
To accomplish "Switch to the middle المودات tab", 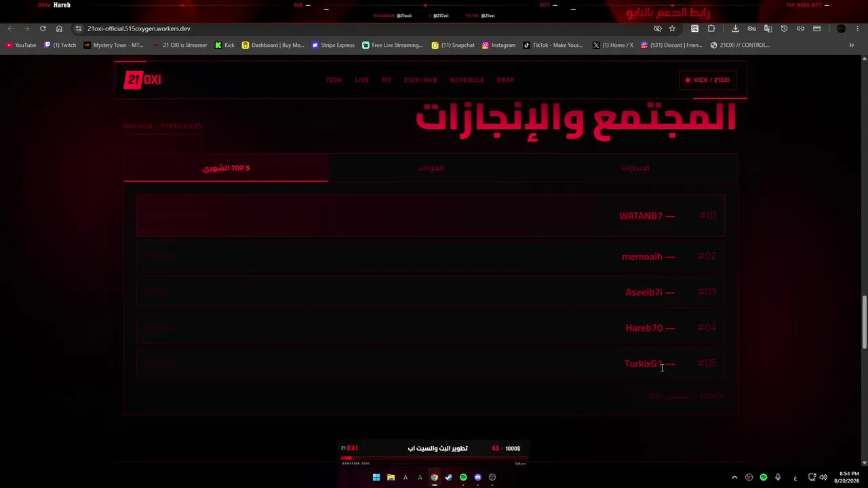I will pyautogui.click(x=431, y=168).
